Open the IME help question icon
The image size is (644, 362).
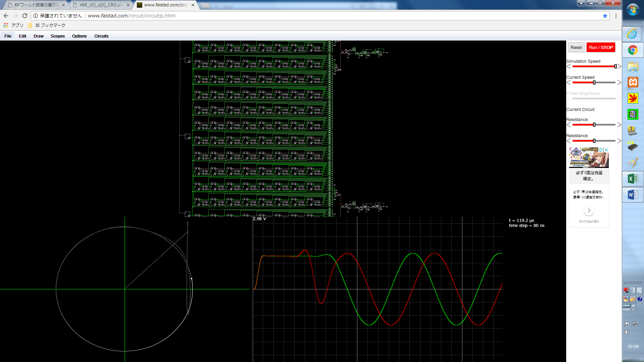pyautogui.click(x=640, y=299)
